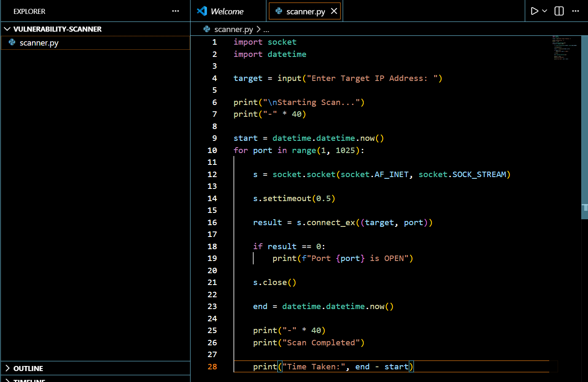Expand the OUTLINE panel
The image size is (588, 382).
click(95, 368)
